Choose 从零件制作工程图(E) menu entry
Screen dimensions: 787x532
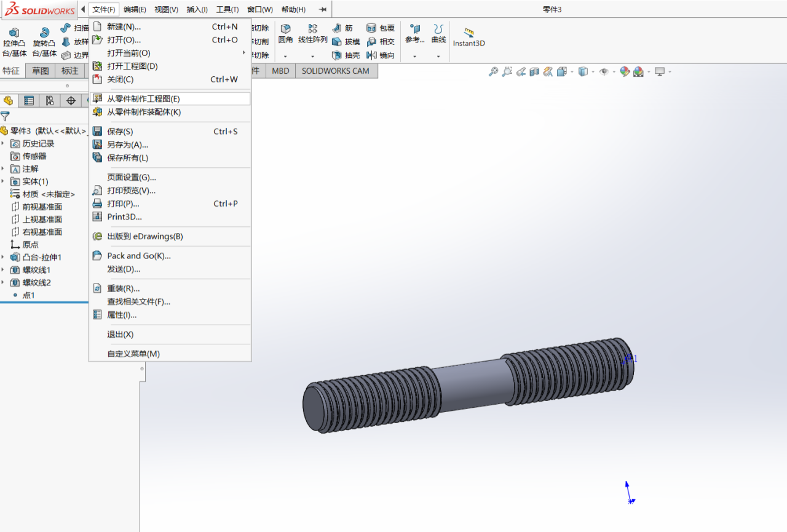pos(170,98)
